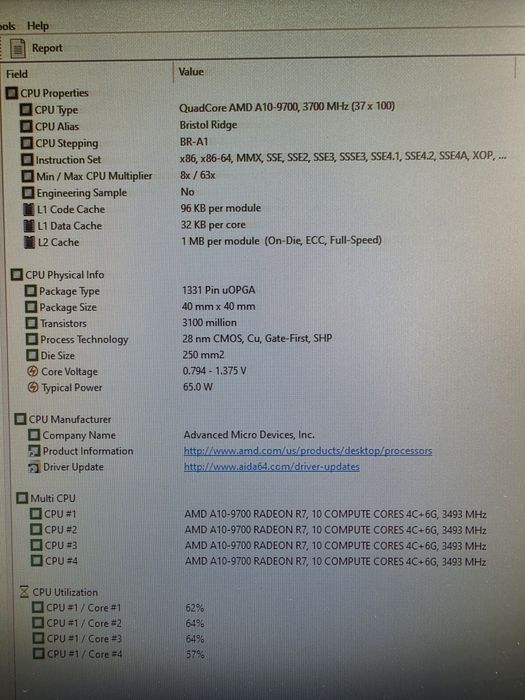Viewport: 525px width, 700px height.
Task: Click the CPU Stepping row icon
Action: coord(27,143)
